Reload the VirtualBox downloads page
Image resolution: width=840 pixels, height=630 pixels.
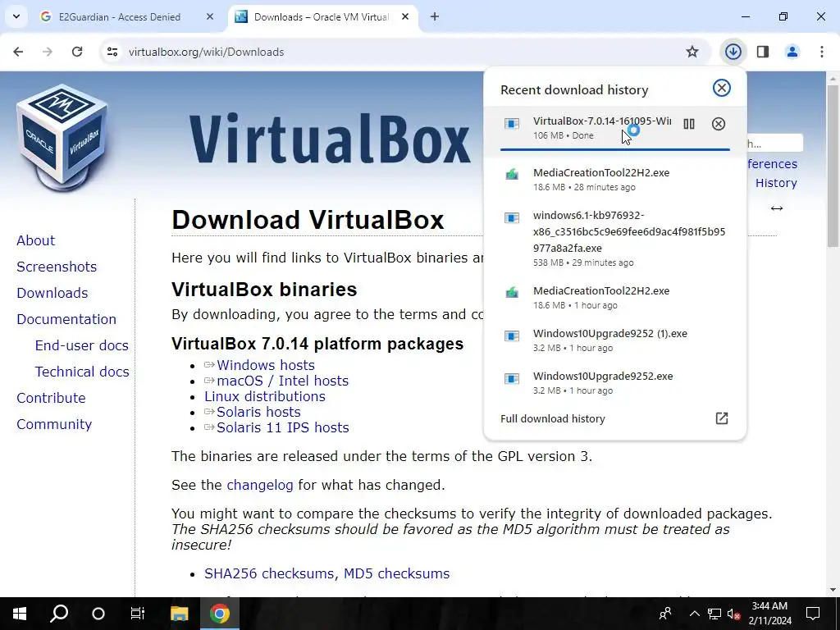point(77,52)
